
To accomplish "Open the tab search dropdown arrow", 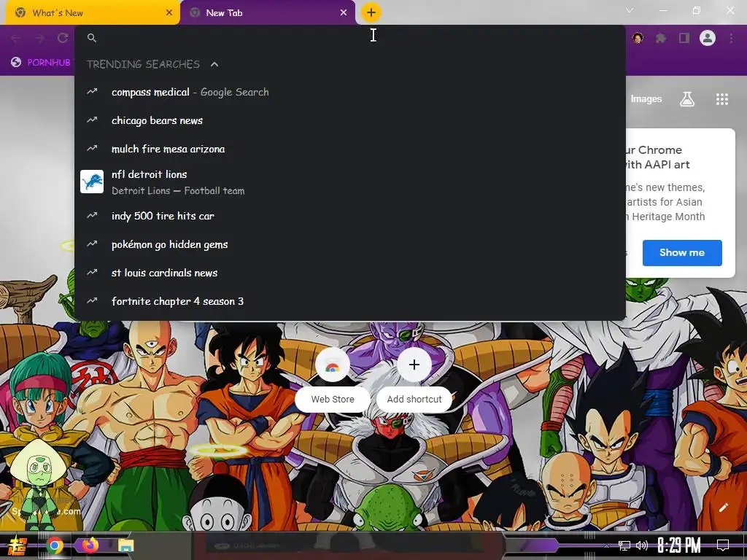I will 630,10.
